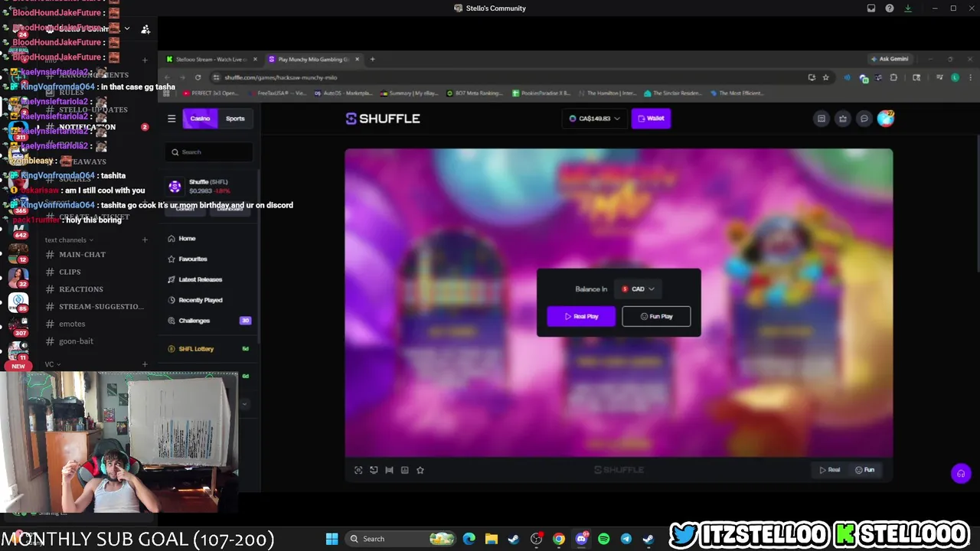Collapse the text channels category
The image size is (980, 551).
click(69, 240)
